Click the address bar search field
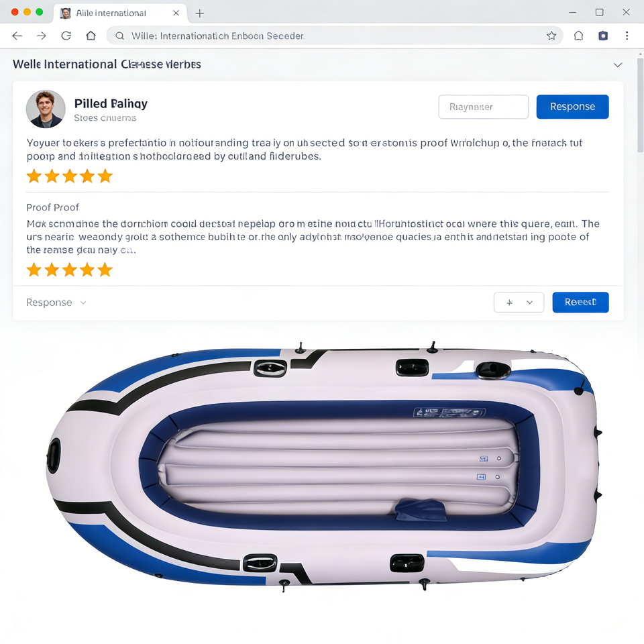The height and width of the screenshot is (644, 644). click(x=326, y=36)
